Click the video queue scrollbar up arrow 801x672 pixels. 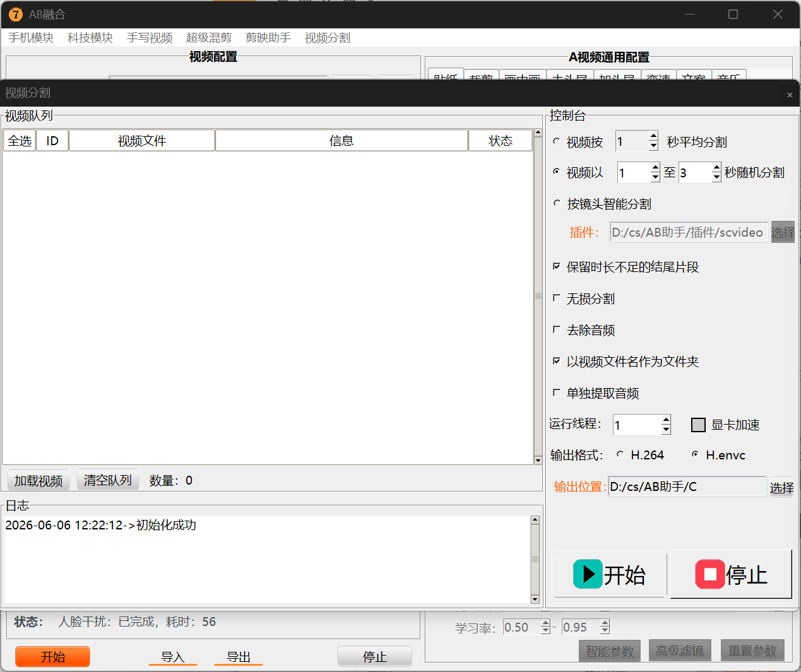coord(538,133)
